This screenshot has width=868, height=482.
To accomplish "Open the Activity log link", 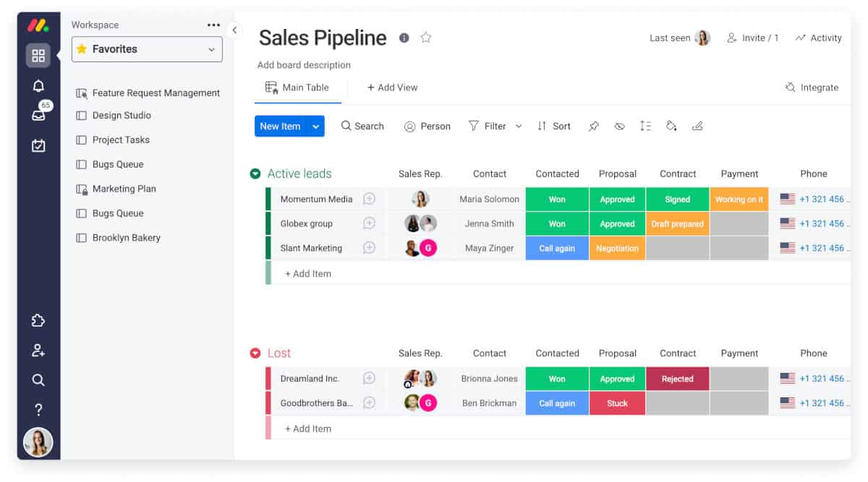I will coord(818,38).
